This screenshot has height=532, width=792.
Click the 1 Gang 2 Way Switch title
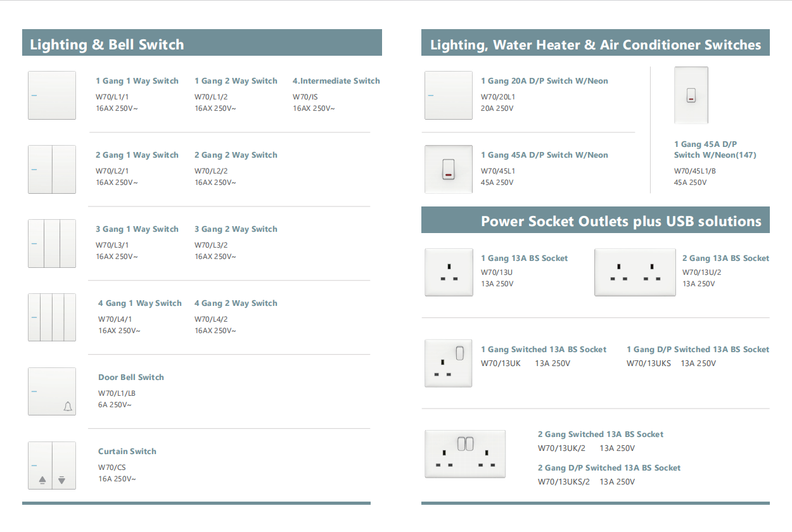click(236, 81)
